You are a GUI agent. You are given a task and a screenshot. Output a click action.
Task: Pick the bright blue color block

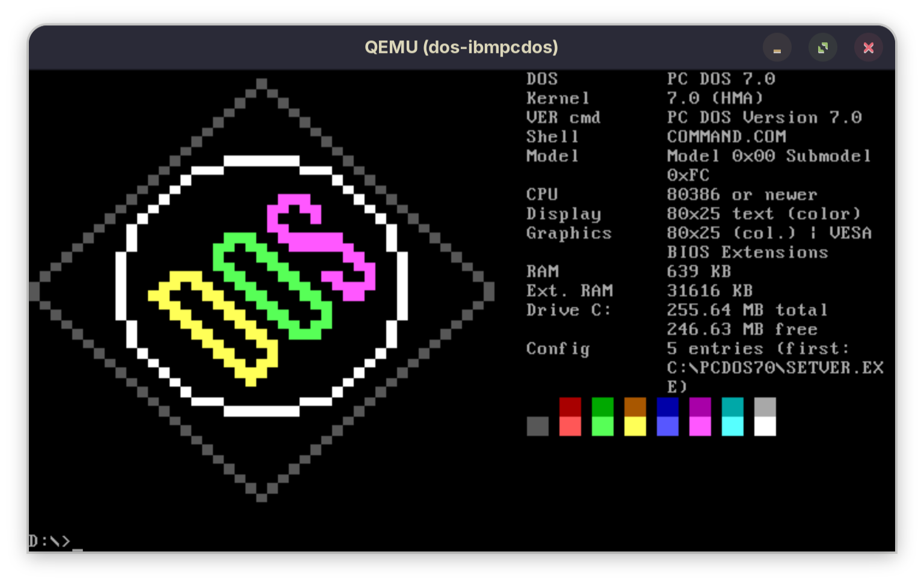click(668, 426)
